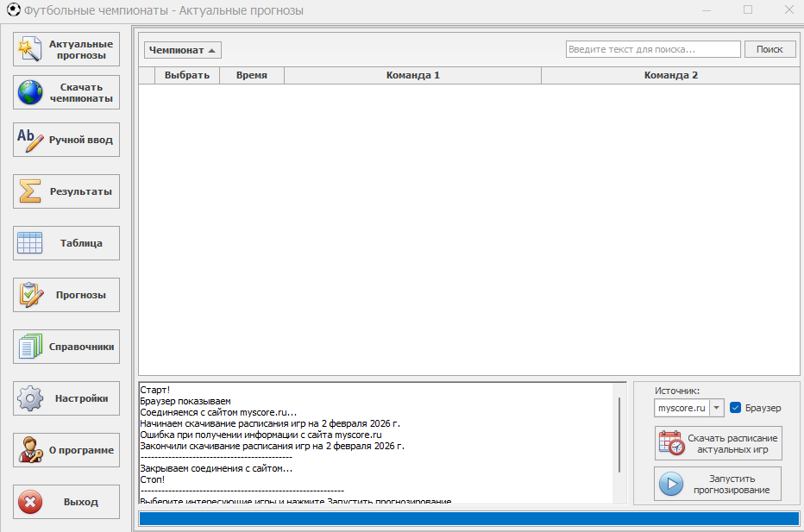Click log line 'Закончили скачивание расписания игр'

[273, 446]
